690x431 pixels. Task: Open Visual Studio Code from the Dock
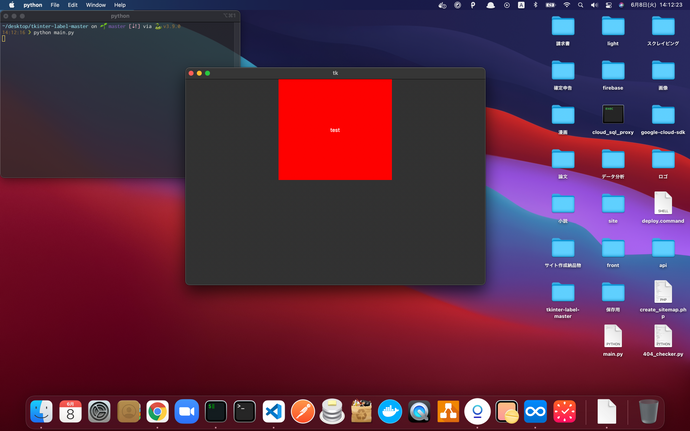pos(274,411)
